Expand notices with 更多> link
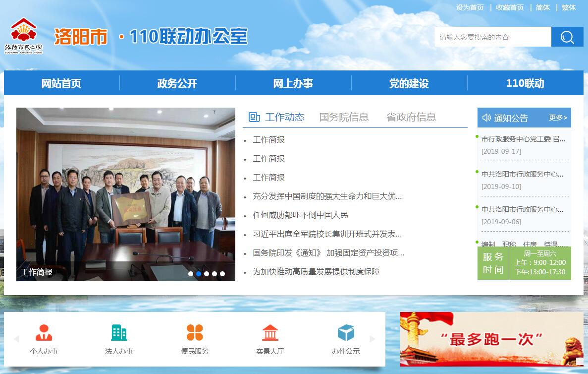The width and height of the screenshot is (588, 374). tap(558, 118)
